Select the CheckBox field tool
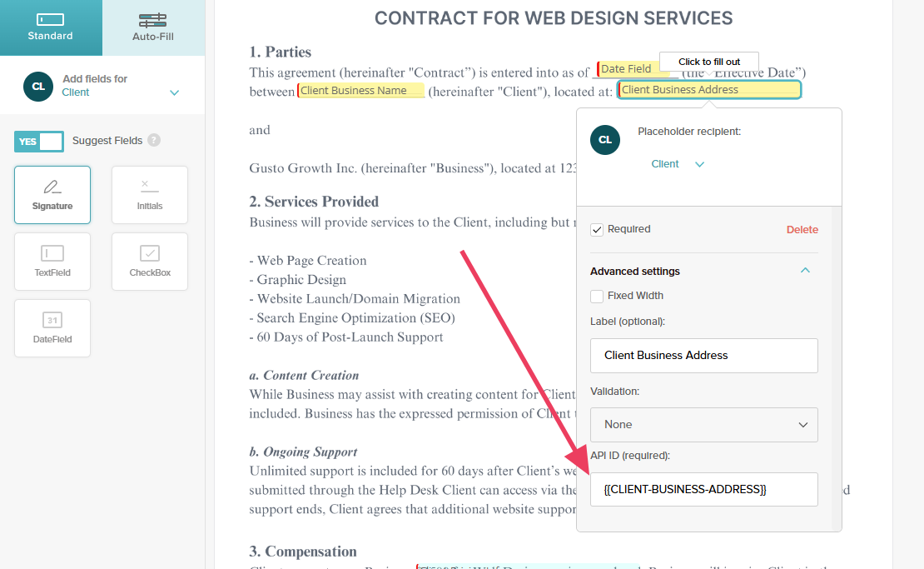The width and height of the screenshot is (924, 569). 150,262
